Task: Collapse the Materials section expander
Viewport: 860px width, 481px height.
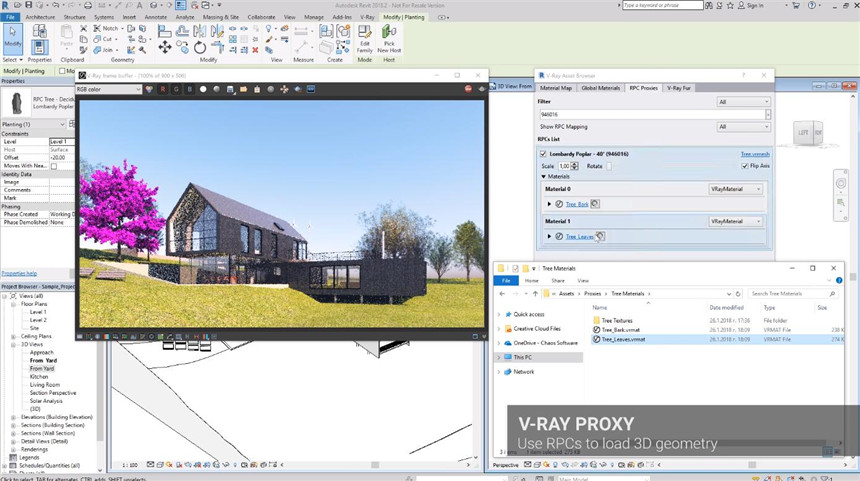Action: pos(542,177)
